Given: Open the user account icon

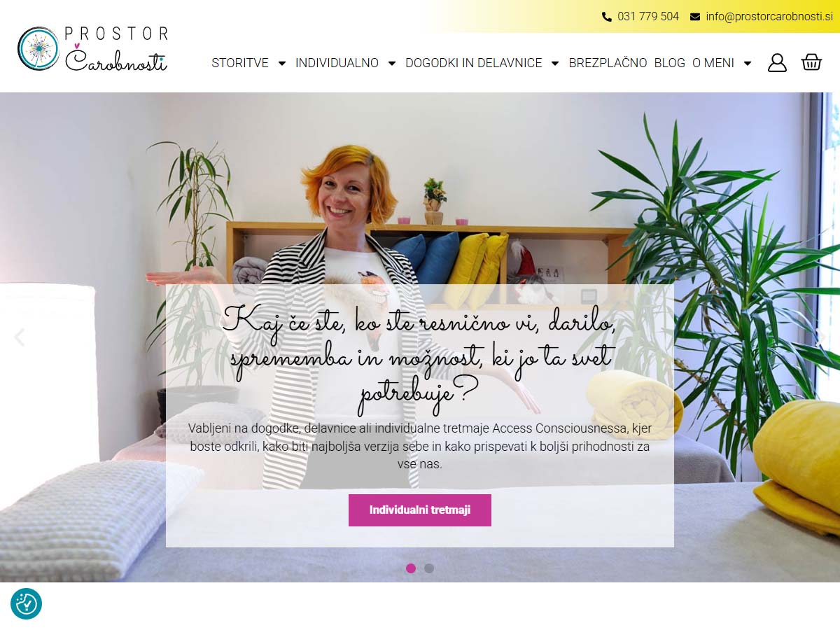Looking at the screenshot, I should point(777,63).
